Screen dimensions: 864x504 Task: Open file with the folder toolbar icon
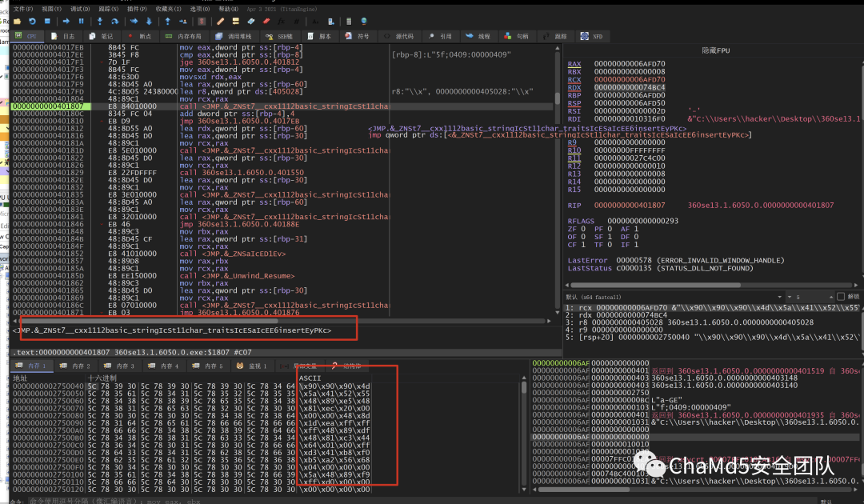[x=17, y=21]
